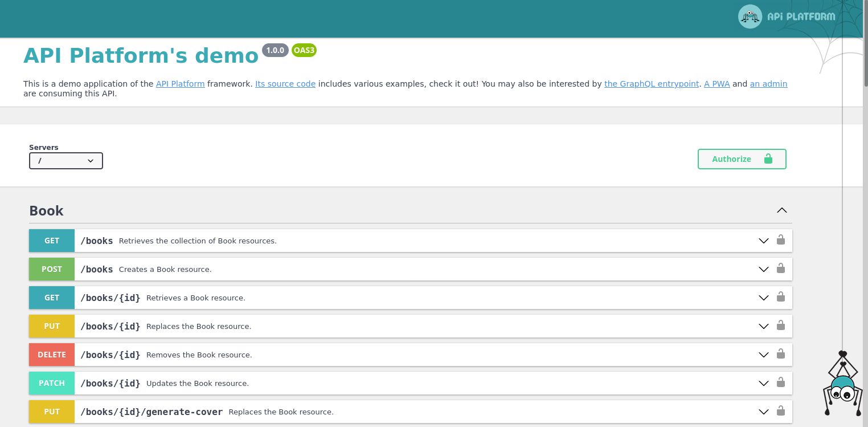Click lock icon on DELETE /books/{id} row
Image resolution: width=868 pixels, height=427 pixels.
coord(781,354)
